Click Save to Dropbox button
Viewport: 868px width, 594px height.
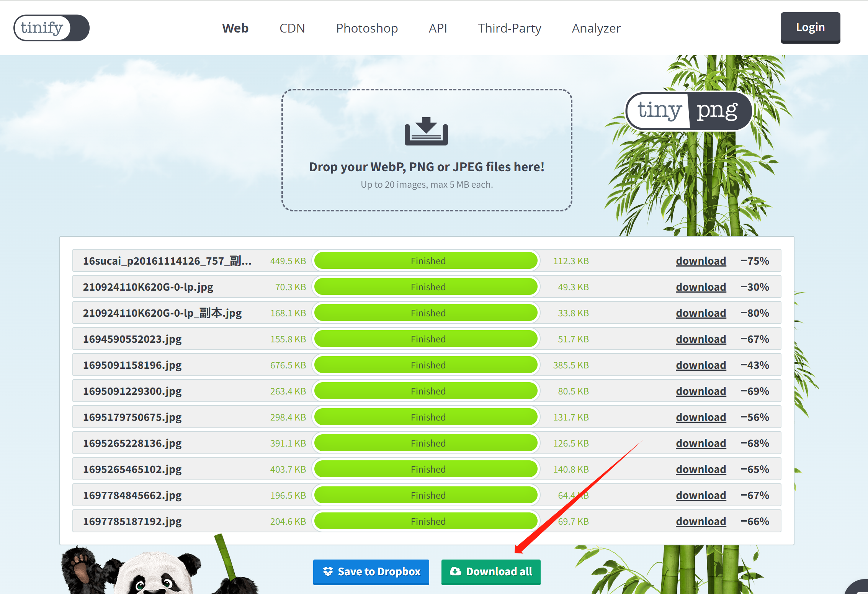[371, 572]
